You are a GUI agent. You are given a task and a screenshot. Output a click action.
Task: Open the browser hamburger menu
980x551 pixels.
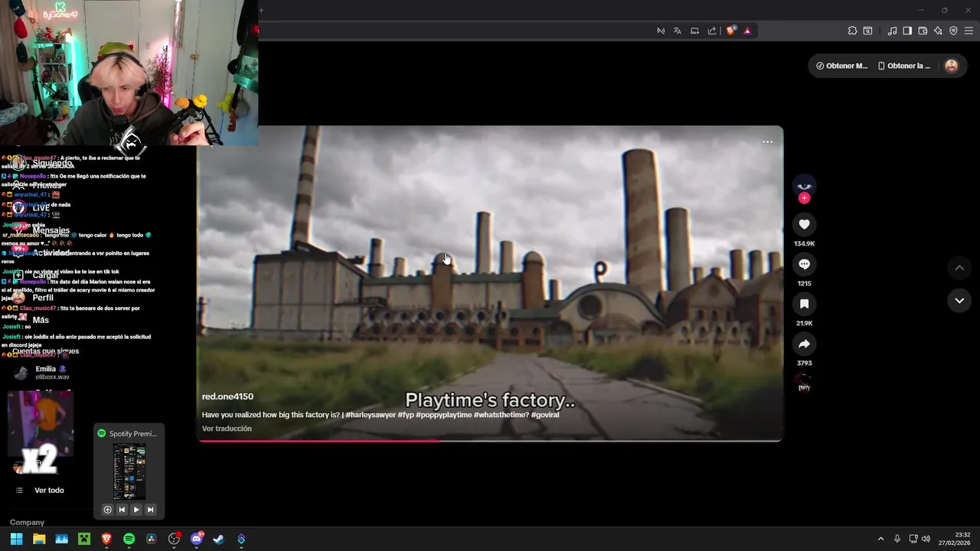click(969, 31)
